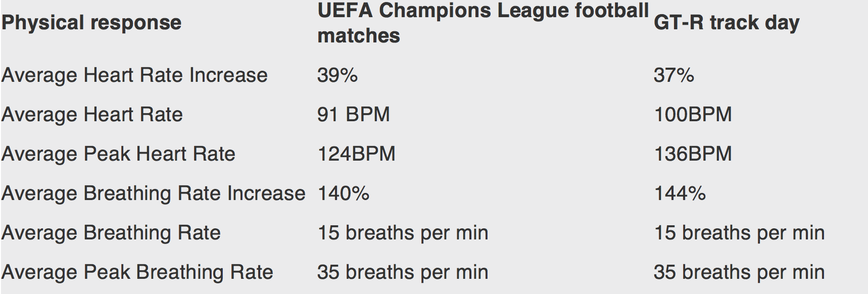Select the 'Average Peak Breathing Rate' label
Viewport: 868px width, 294px height.
pyautogui.click(x=137, y=272)
